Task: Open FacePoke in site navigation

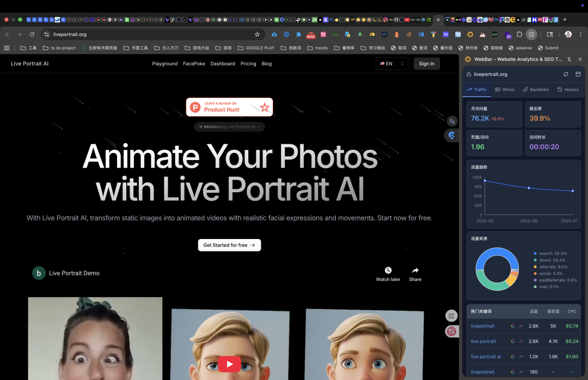Action: tap(194, 64)
